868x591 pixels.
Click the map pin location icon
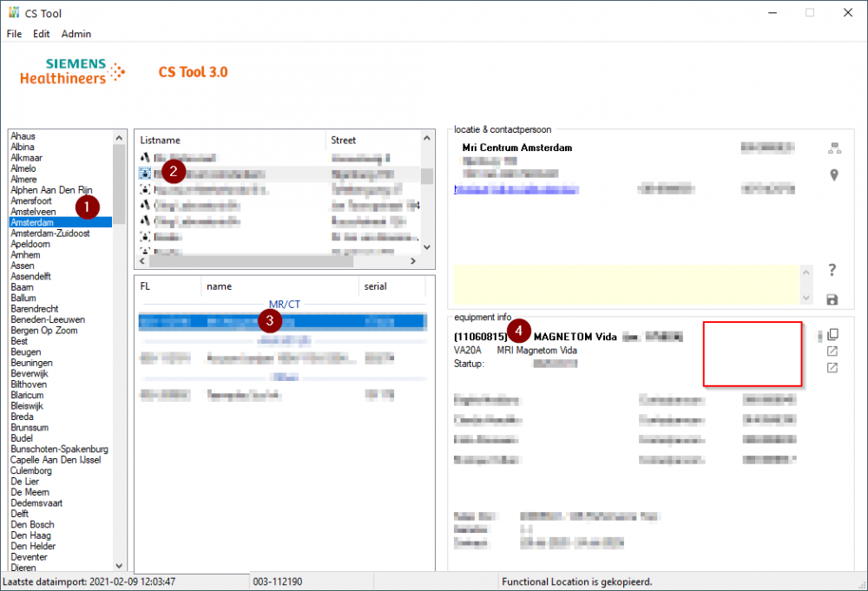coord(834,174)
